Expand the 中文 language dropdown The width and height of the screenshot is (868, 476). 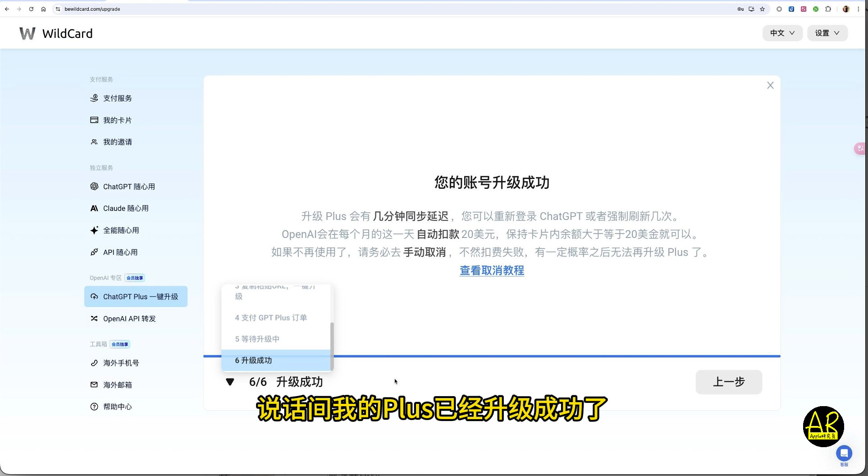tap(782, 33)
